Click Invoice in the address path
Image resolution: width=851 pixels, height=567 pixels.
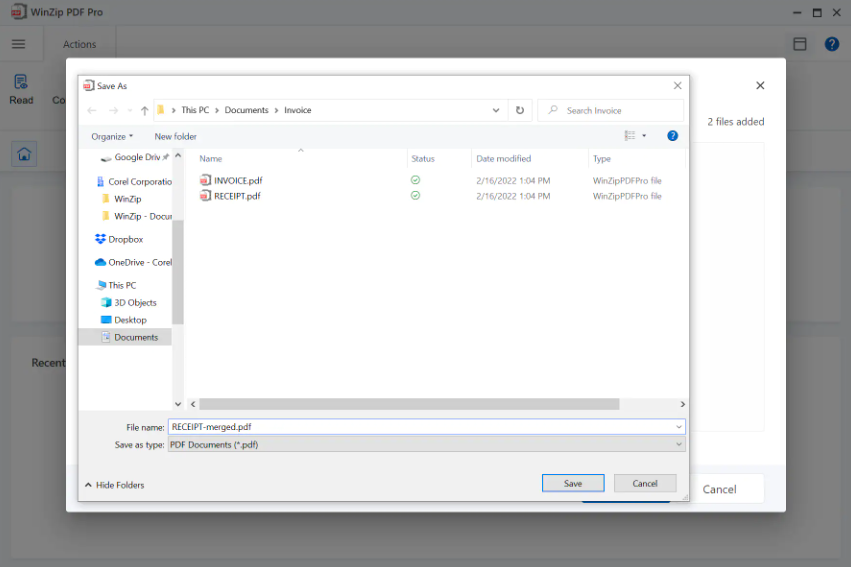[x=297, y=110]
